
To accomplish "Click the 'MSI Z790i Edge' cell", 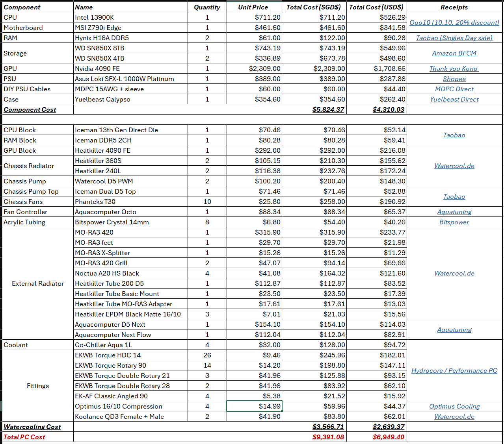I will (130, 28).
